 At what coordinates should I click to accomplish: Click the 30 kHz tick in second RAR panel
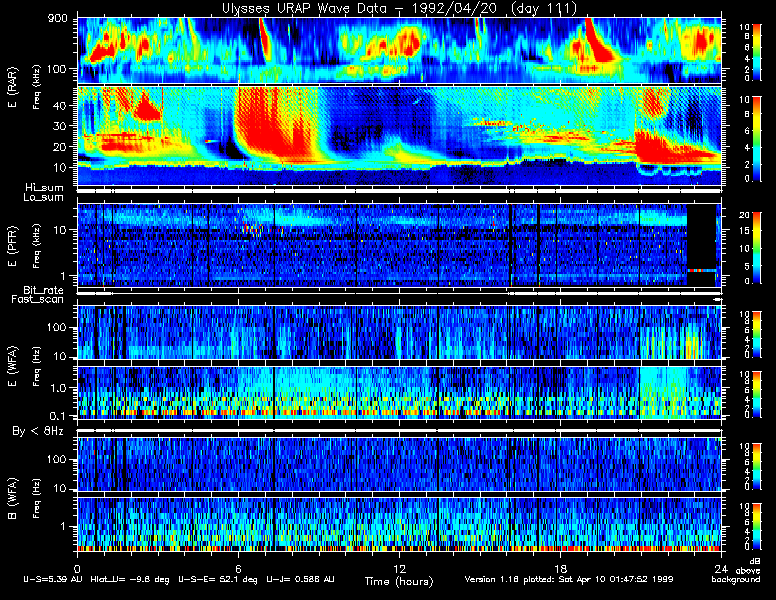point(60,126)
